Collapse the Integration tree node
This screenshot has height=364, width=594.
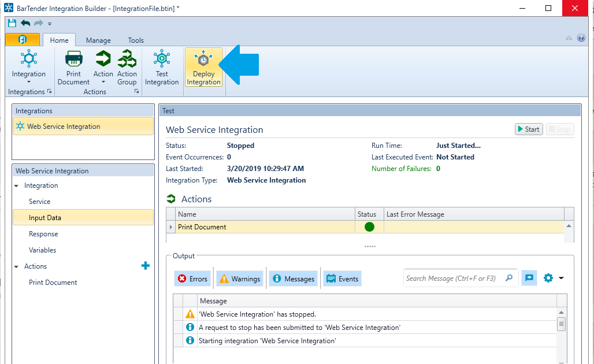click(16, 185)
